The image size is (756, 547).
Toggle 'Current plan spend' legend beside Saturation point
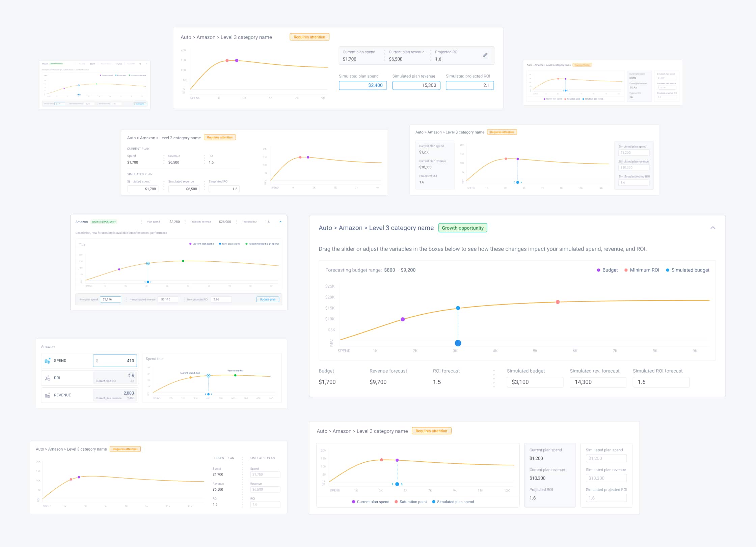click(371, 502)
